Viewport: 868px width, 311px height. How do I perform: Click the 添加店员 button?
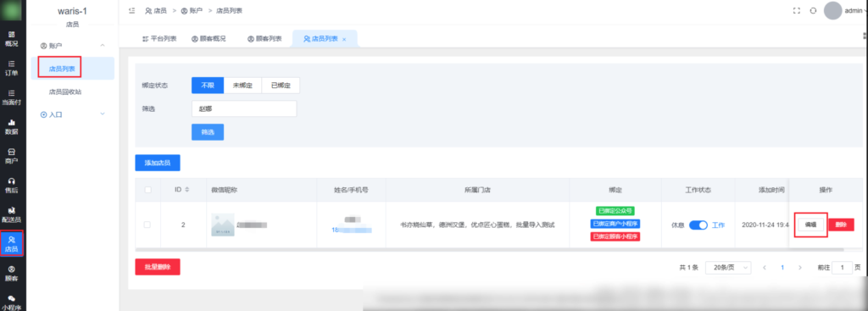(157, 163)
